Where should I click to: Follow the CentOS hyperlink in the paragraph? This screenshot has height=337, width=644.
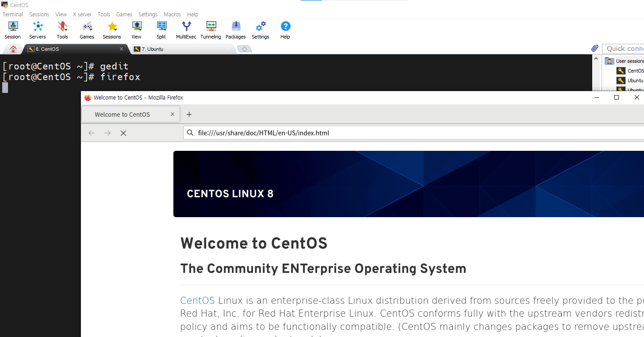197,301
